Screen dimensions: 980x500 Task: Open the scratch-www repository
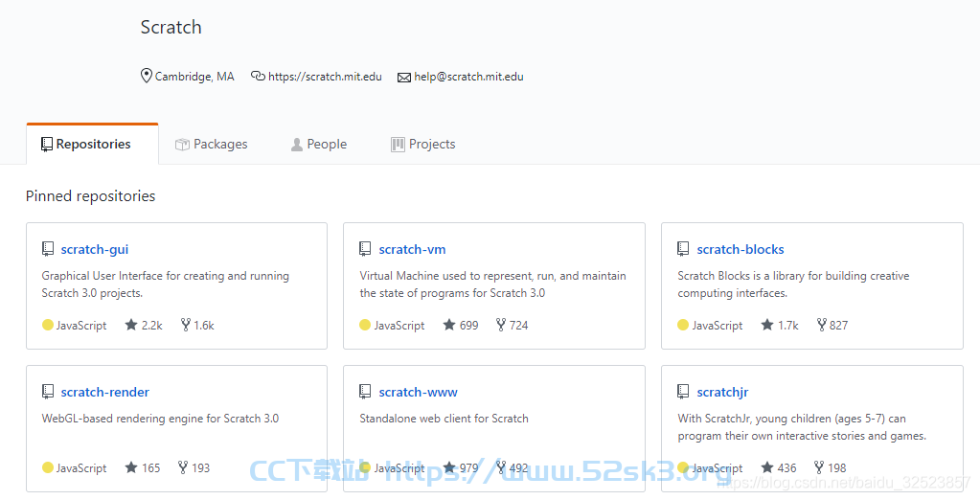418,392
